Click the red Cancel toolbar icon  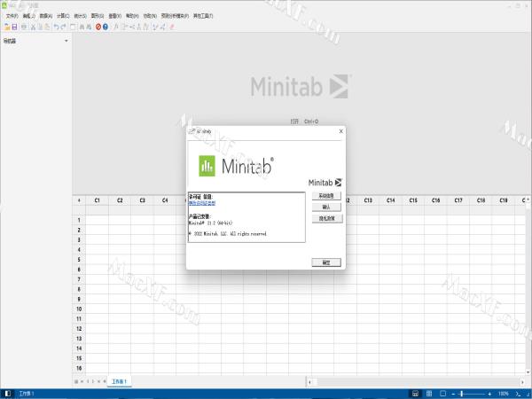(98, 27)
